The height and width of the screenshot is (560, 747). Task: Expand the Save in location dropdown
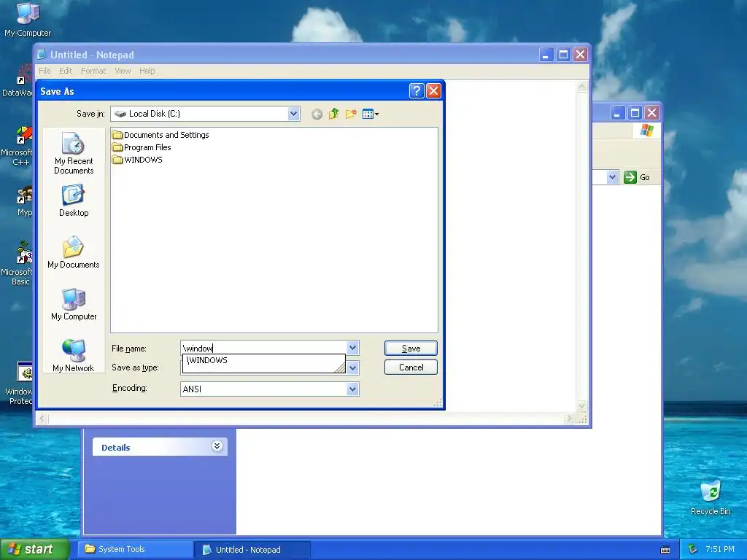click(293, 114)
